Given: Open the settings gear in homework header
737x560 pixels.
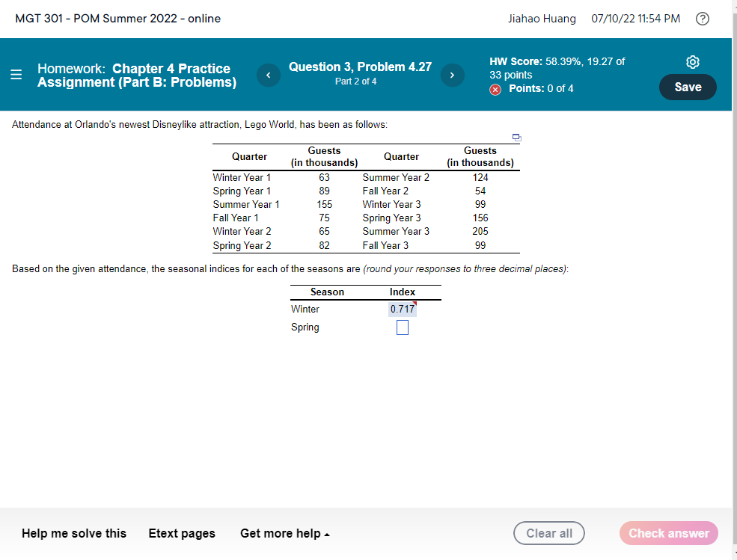Looking at the screenshot, I should pos(692,62).
